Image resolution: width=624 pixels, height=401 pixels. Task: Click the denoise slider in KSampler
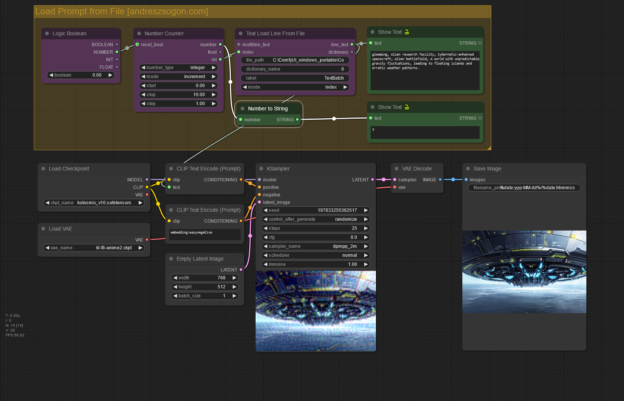315,264
